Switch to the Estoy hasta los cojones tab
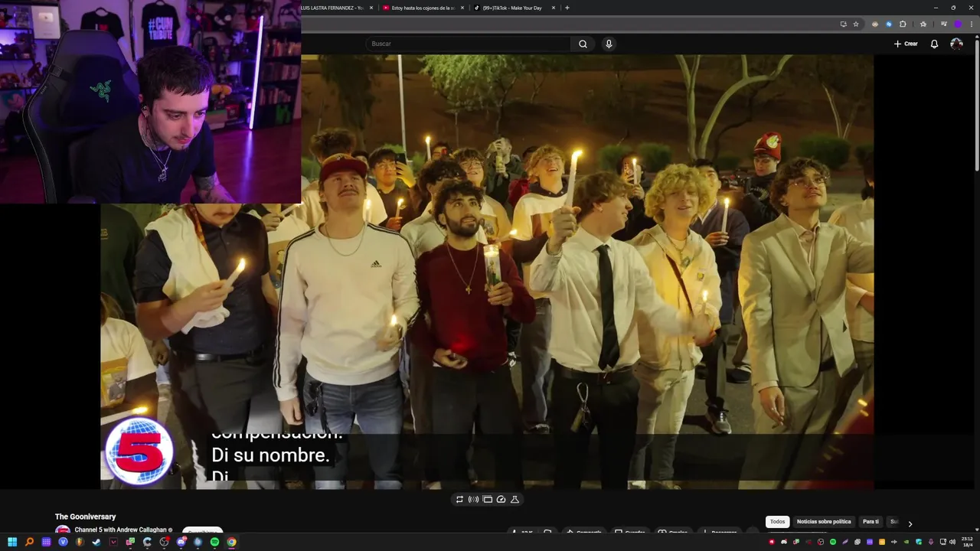This screenshot has width=980, height=551. coord(423,8)
